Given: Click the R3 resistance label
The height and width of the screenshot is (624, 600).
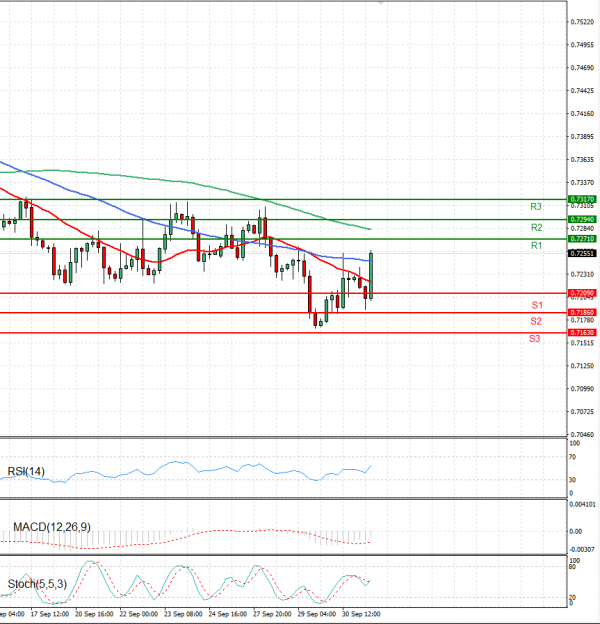Looking at the screenshot, I should tap(536, 207).
